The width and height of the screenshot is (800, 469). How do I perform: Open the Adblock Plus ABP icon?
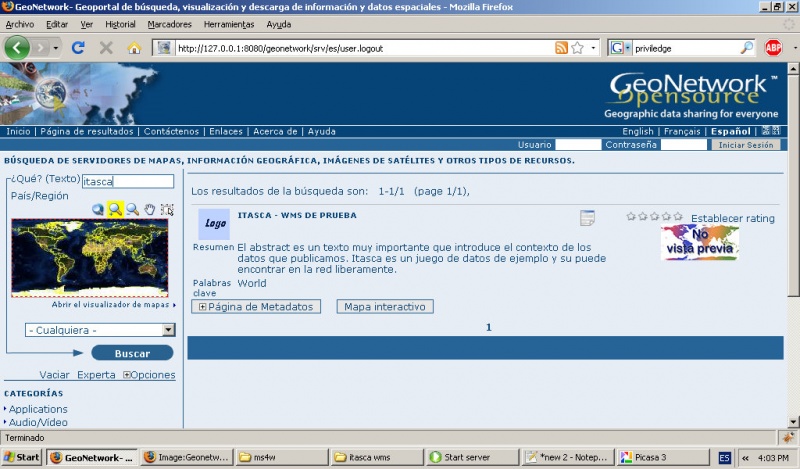tap(773, 47)
